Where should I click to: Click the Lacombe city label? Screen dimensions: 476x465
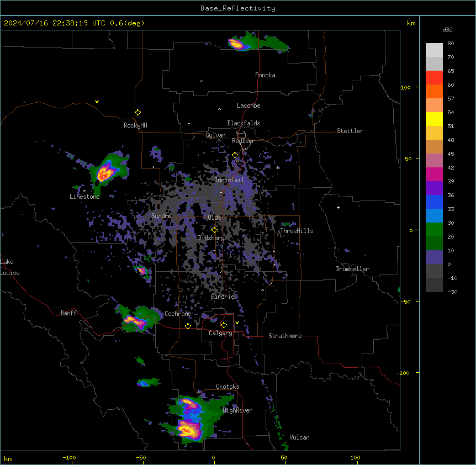tap(248, 105)
